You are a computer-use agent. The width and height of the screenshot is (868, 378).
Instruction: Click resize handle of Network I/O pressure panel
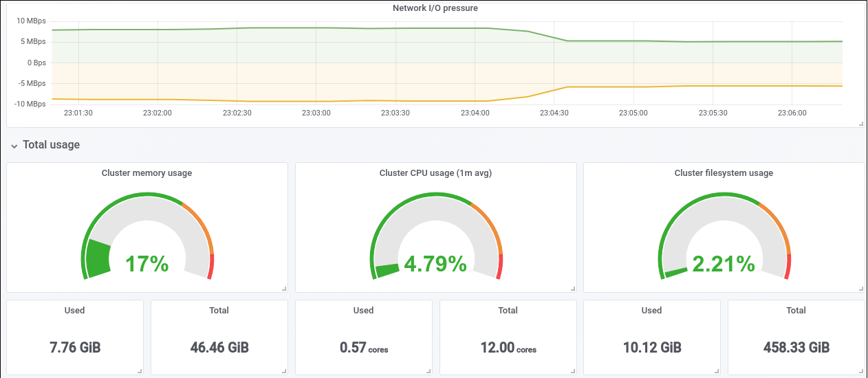pyautogui.click(x=860, y=124)
